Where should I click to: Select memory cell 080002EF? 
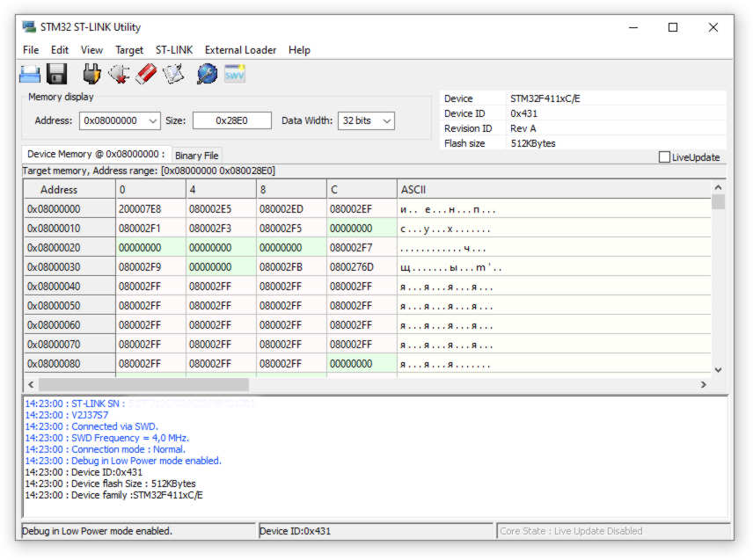tap(362, 209)
